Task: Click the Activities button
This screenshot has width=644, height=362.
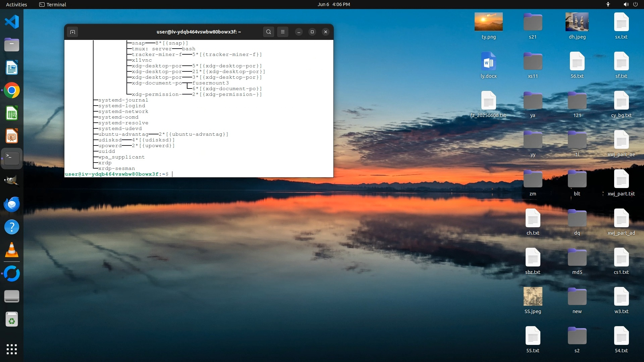Action: pyautogui.click(x=16, y=4)
